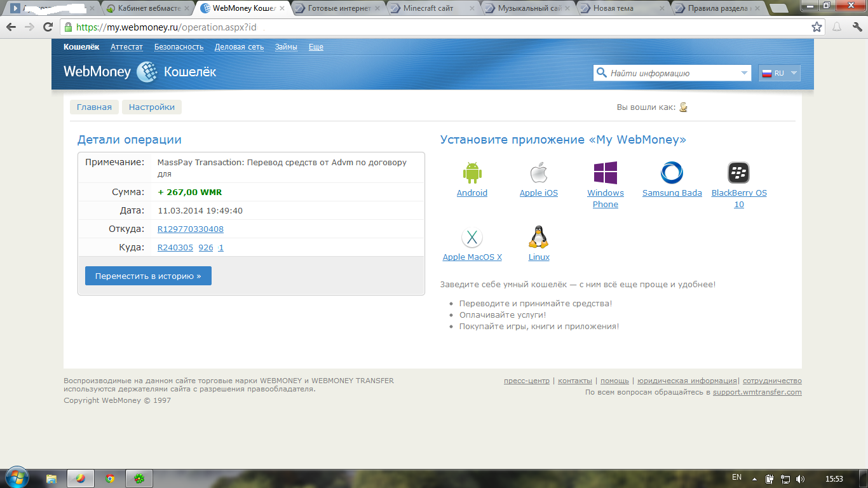Click the browser address bar URL
The height and width of the screenshot is (488, 868).
click(166, 27)
